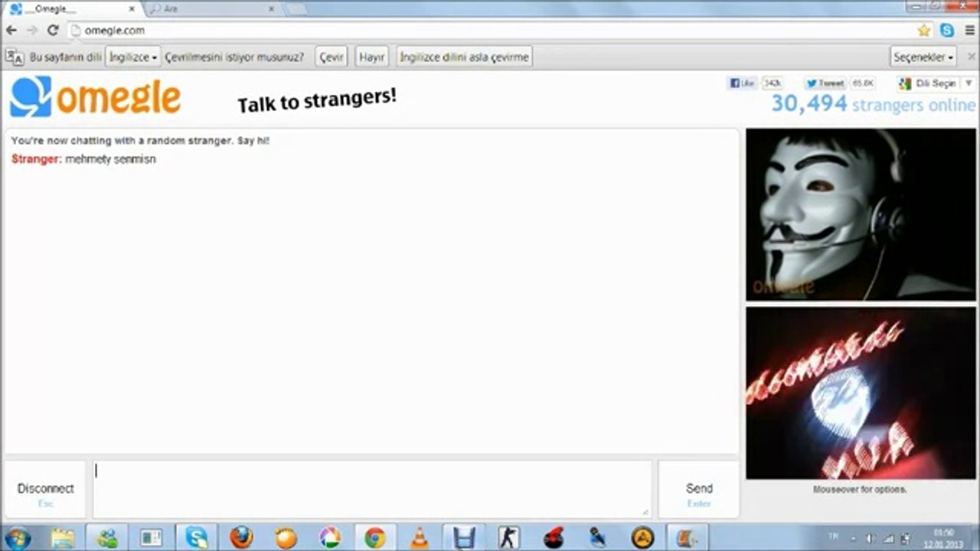Click the Skype extension icon in Chrome toolbar
The image size is (980, 551).
[x=947, y=31]
